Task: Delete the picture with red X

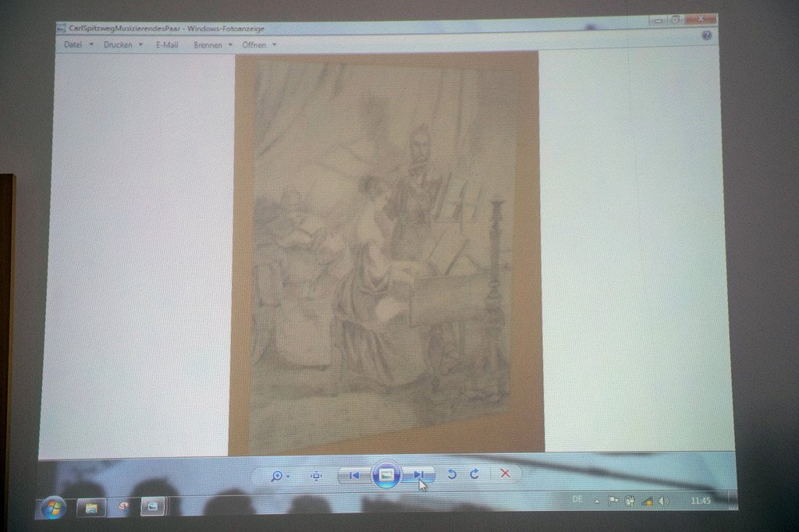Action: pyautogui.click(x=505, y=473)
